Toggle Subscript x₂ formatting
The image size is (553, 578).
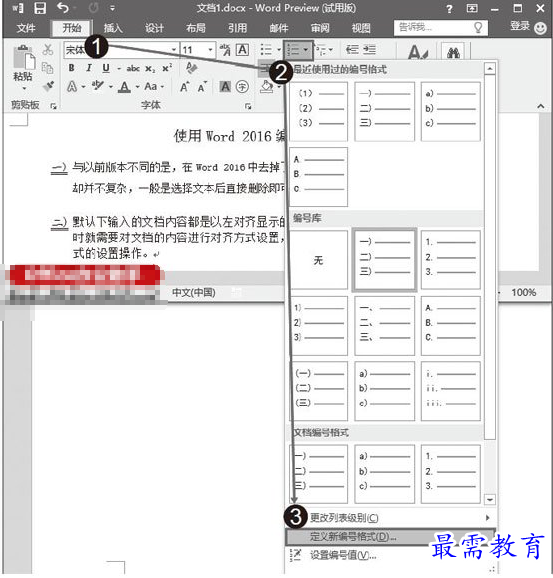pos(150,69)
